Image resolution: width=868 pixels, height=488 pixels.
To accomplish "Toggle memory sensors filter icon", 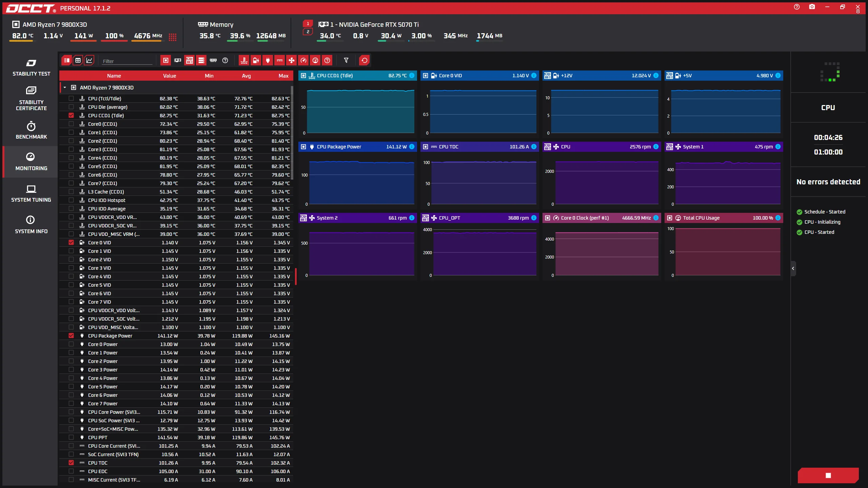I will tap(213, 60).
